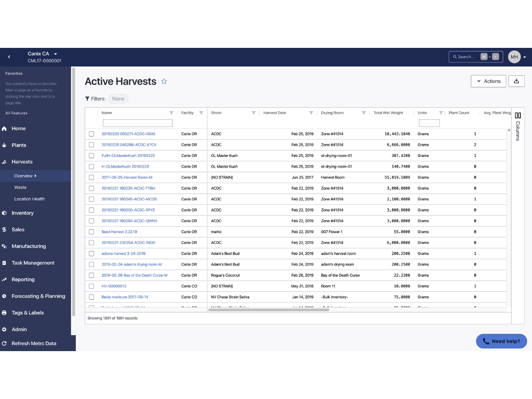532x399 pixels.
Task: Check the box for 20190225 050271-ACDC-IGNG
Action: click(x=91, y=134)
